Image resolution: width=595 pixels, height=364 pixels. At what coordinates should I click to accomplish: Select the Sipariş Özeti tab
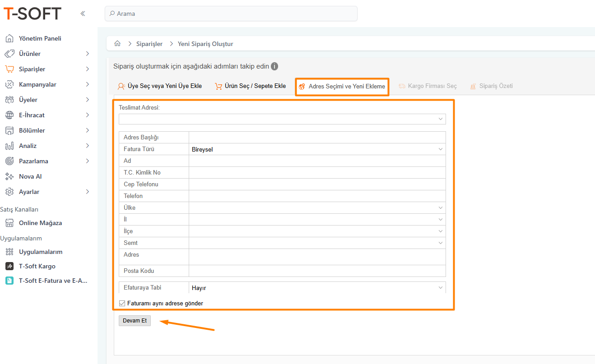pos(491,86)
